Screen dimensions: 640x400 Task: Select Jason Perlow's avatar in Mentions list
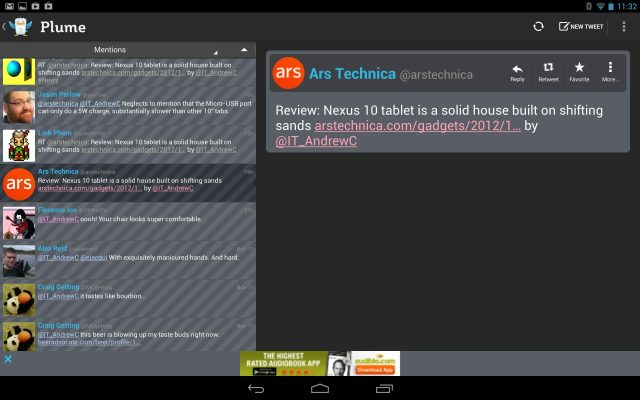coord(19,107)
